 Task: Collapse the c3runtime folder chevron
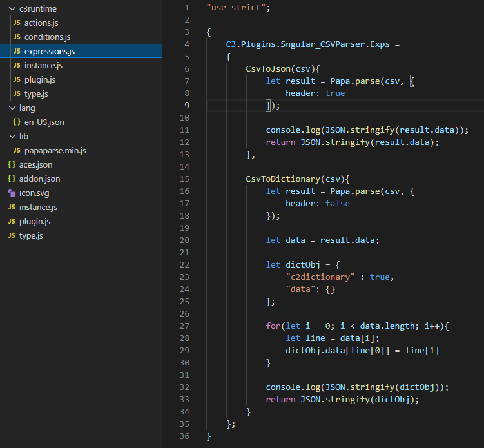pyautogui.click(x=12, y=8)
